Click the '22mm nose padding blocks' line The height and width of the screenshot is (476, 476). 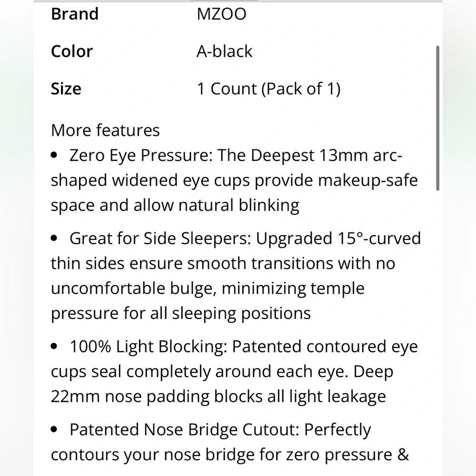pos(218,397)
